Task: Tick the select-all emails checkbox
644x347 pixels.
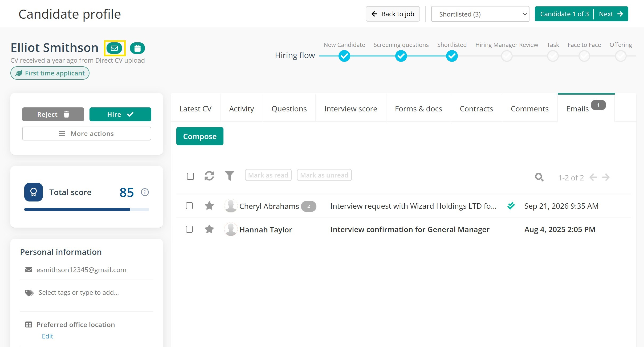Action: pos(190,176)
